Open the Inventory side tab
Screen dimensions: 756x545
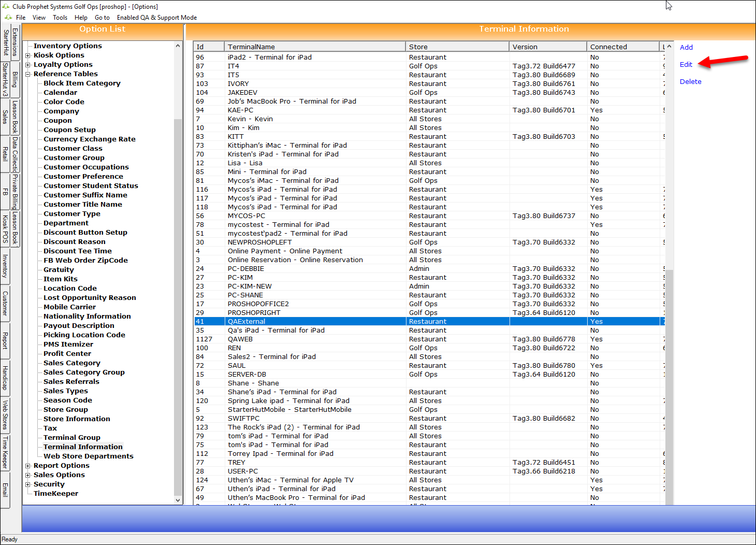point(5,266)
